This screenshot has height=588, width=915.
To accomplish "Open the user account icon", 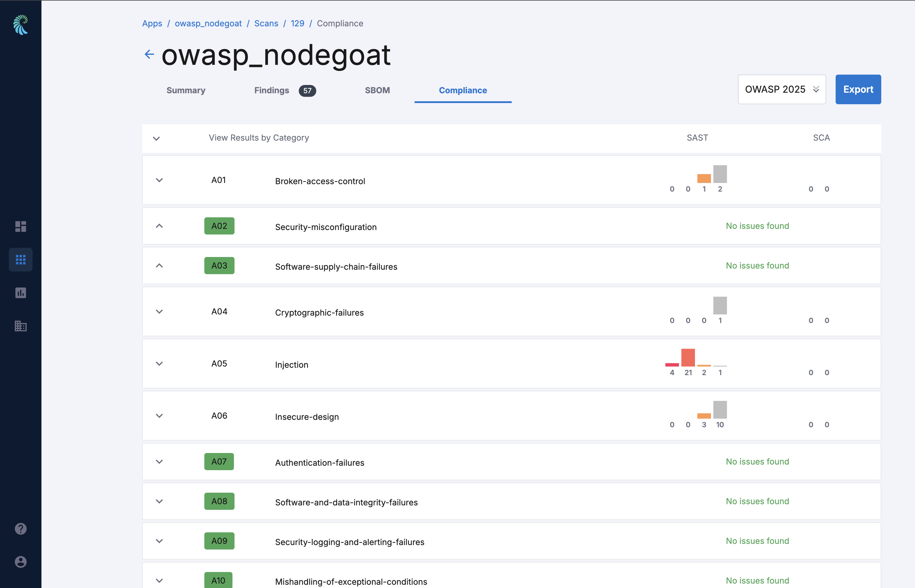I will click(x=21, y=562).
